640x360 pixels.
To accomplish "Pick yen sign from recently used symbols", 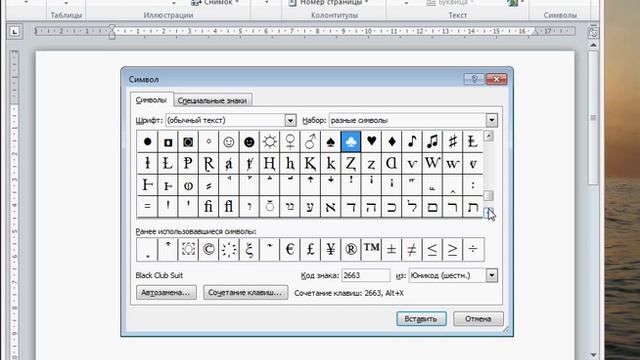I will point(331,249).
